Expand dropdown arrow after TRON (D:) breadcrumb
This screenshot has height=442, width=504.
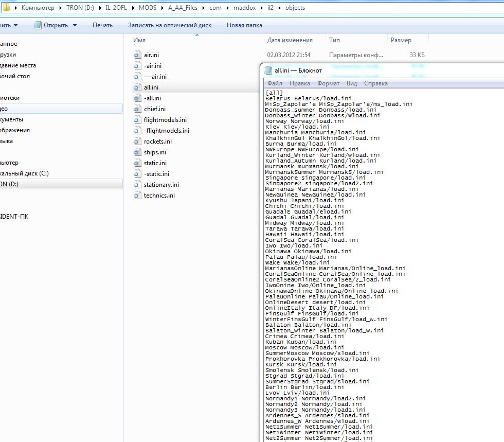100,8
